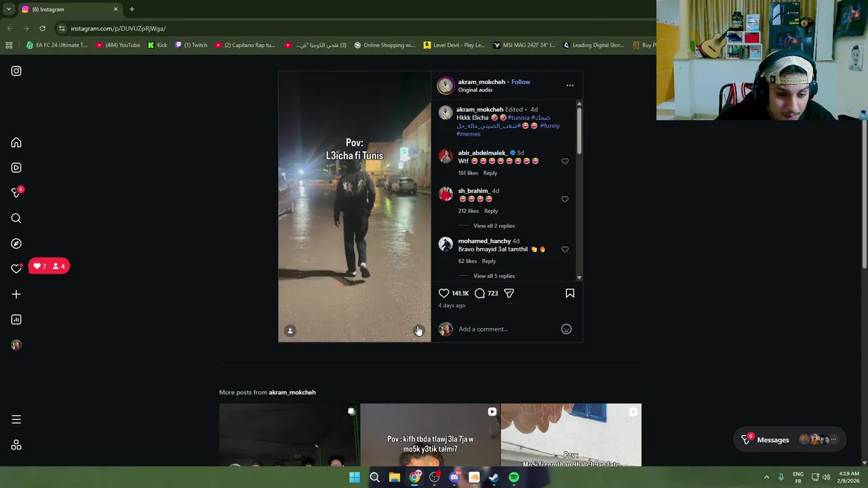This screenshot has height=488, width=868.
Task: View 212 likes on sh_brahim_ comment
Action: pos(469,211)
